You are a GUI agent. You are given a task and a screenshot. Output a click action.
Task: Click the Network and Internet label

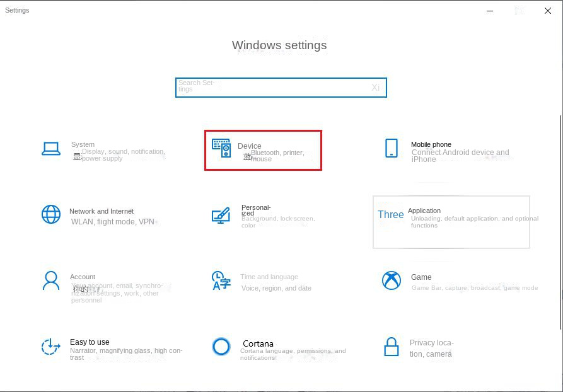pos(102,211)
